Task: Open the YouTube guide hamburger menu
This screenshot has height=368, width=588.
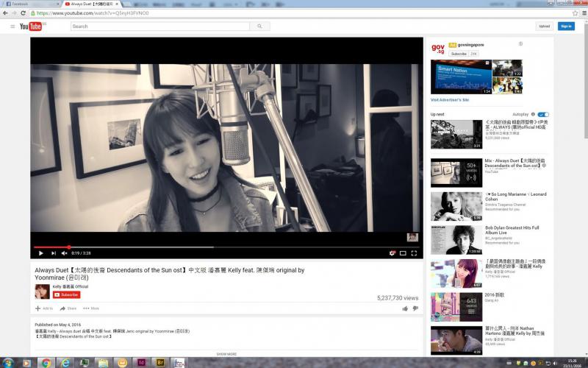Action: click(x=12, y=26)
